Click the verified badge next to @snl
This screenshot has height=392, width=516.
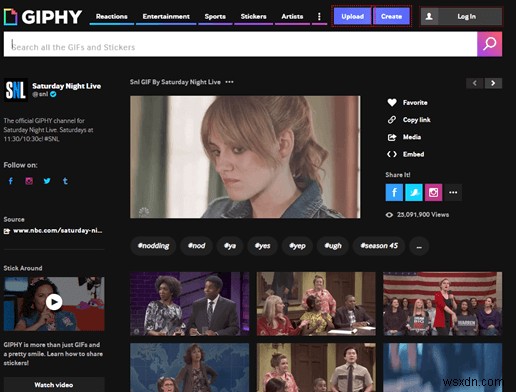(53, 94)
